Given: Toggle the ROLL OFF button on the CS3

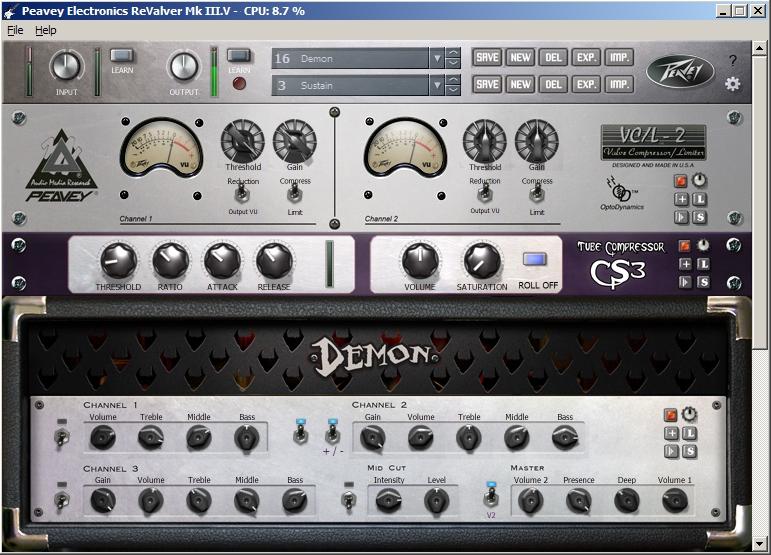Looking at the screenshot, I should tap(534, 259).
